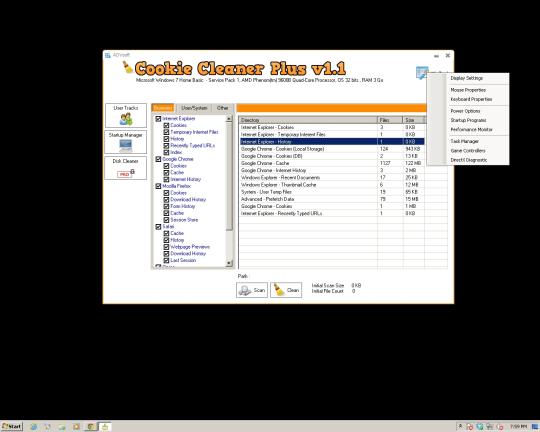Viewport: 540px width, 432px height.
Task: Sort by the Size column header
Action: [413, 120]
